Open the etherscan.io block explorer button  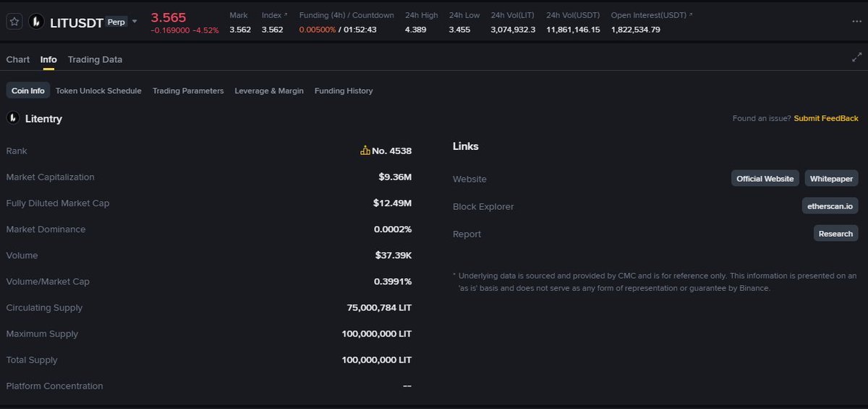point(830,206)
